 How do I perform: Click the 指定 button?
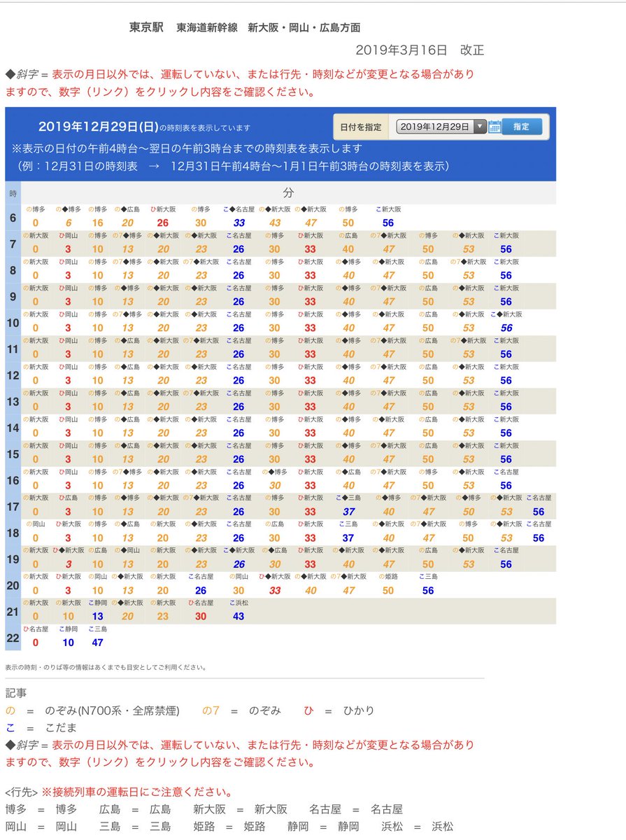point(521,127)
